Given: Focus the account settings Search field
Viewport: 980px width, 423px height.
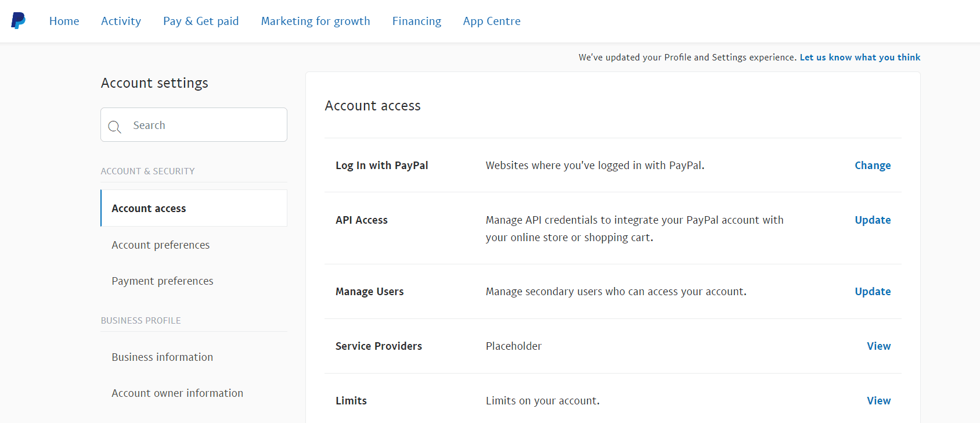Looking at the screenshot, I should 194,124.
